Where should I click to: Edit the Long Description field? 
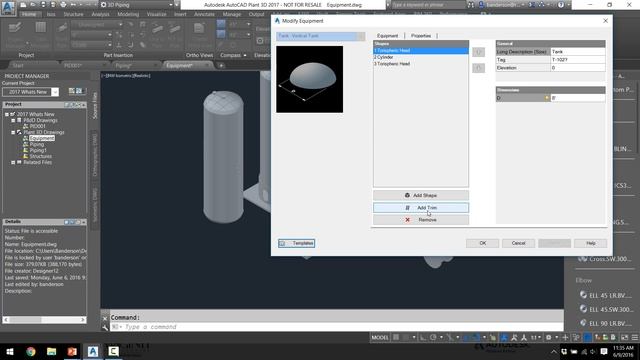coord(578,52)
